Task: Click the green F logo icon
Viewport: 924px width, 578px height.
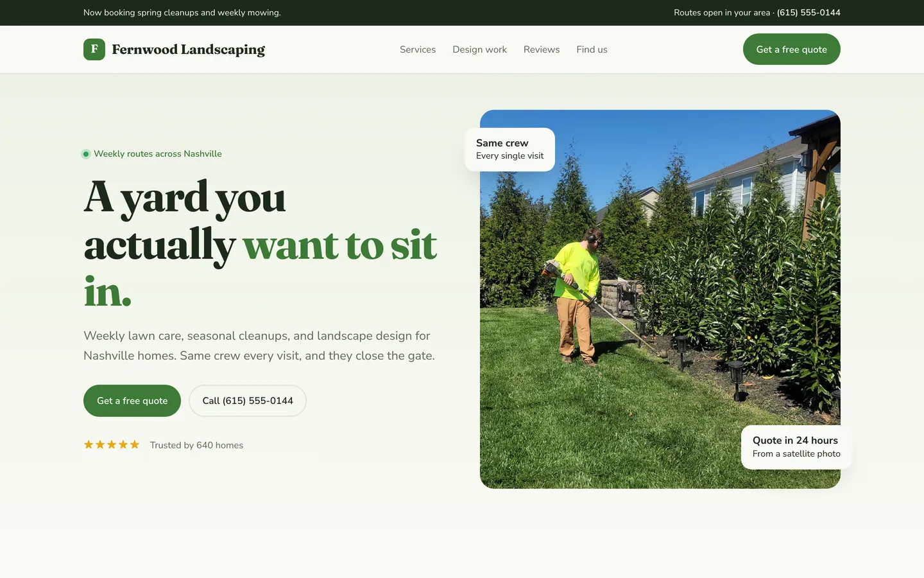Action: [94, 49]
